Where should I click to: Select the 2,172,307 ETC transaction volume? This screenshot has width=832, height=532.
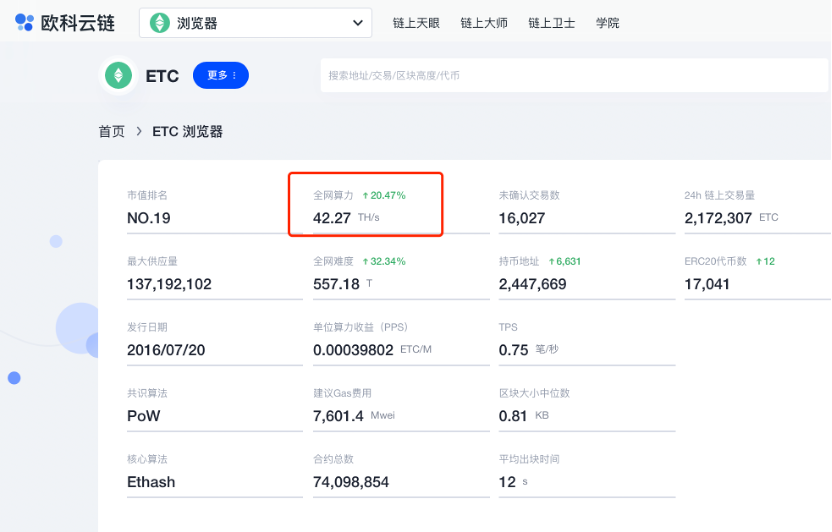pyautogui.click(x=731, y=218)
